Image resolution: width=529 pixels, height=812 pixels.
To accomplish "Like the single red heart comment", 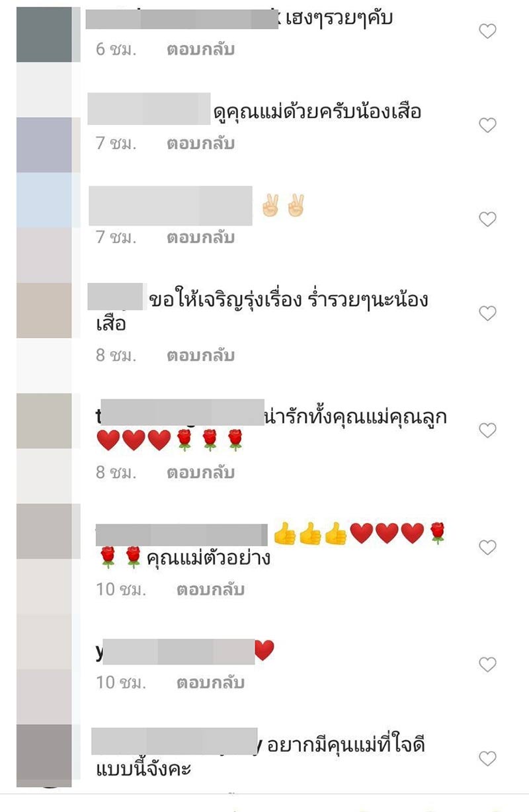I will click(x=487, y=665).
